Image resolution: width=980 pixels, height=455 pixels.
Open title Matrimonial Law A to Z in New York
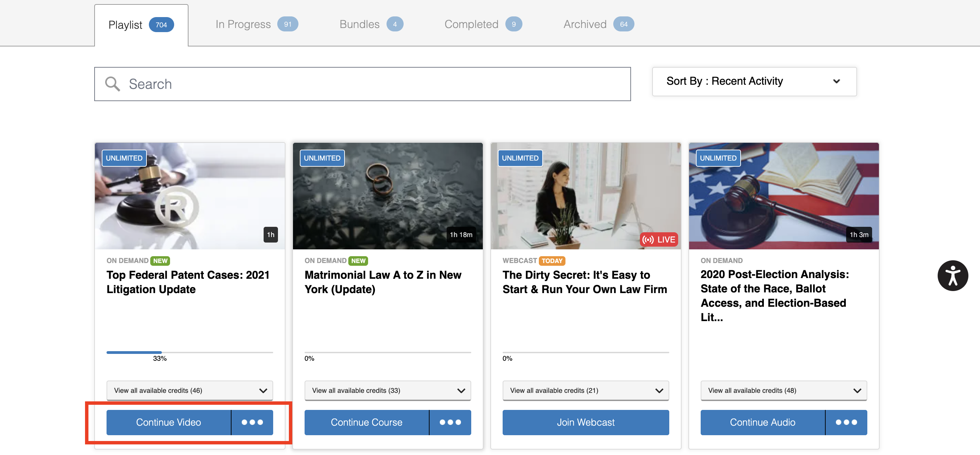click(383, 282)
